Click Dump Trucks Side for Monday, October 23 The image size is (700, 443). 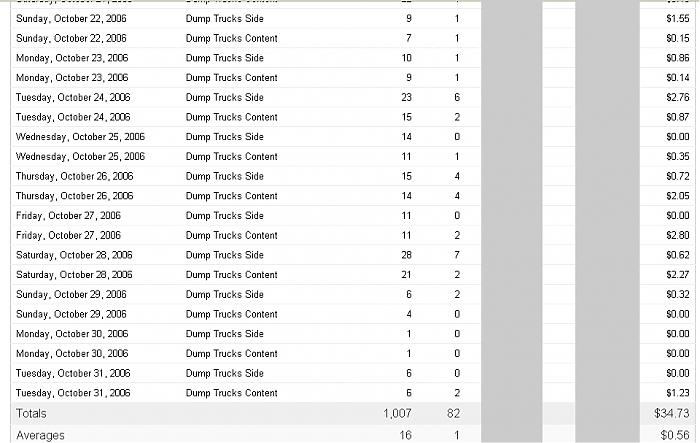coord(224,58)
